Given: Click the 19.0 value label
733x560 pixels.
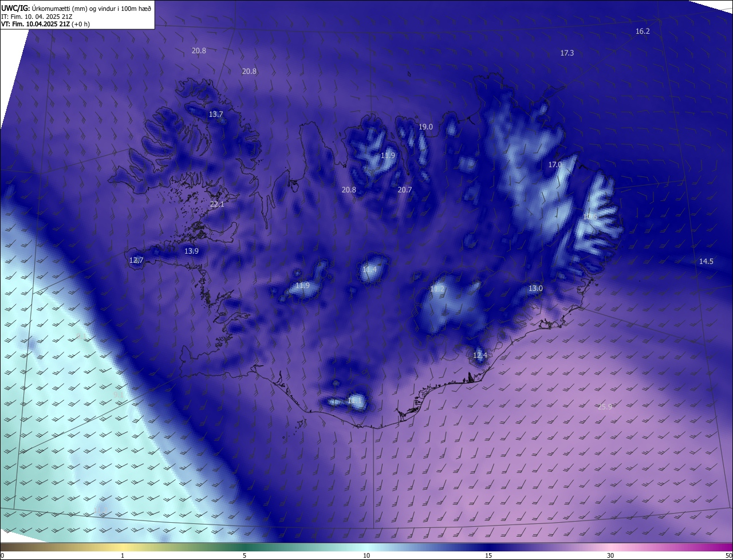Looking at the screenshot, I should pyautogui.click(x=425, y=127).
